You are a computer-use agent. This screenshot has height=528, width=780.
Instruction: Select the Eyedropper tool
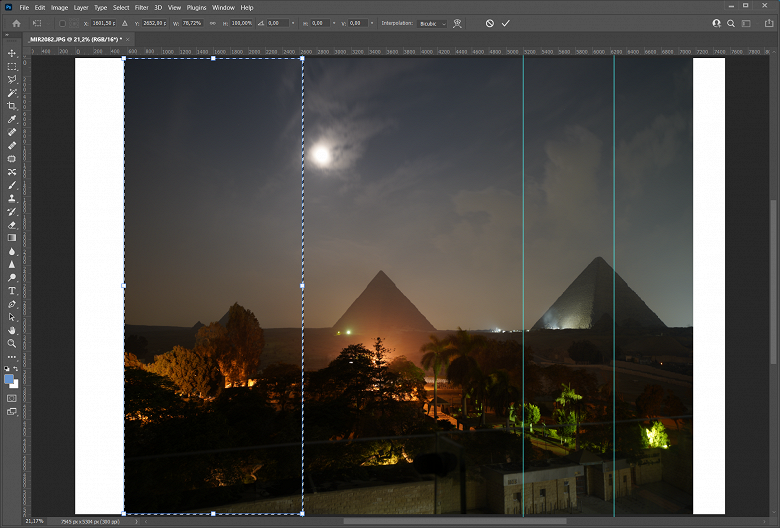click(x=12, y=119)
